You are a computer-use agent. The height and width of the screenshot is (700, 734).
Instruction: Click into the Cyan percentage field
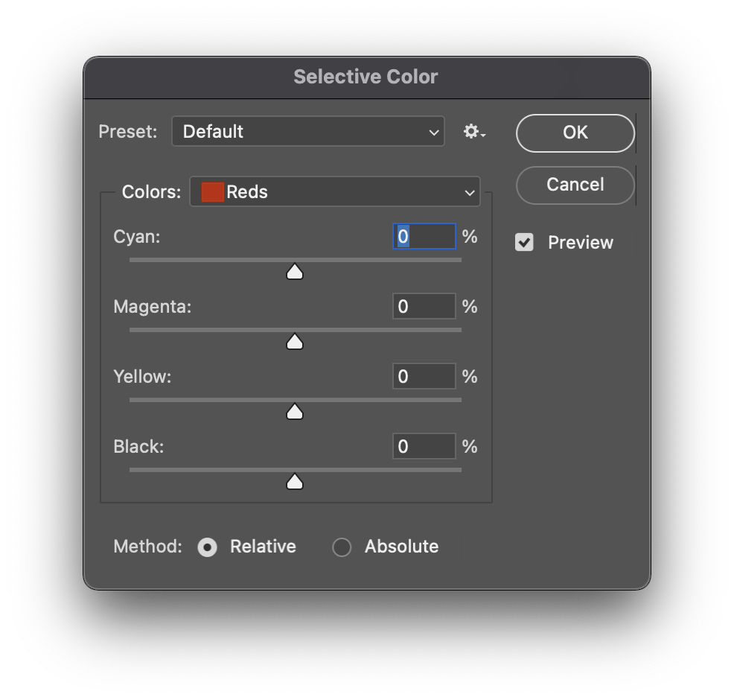pos(424,237)
